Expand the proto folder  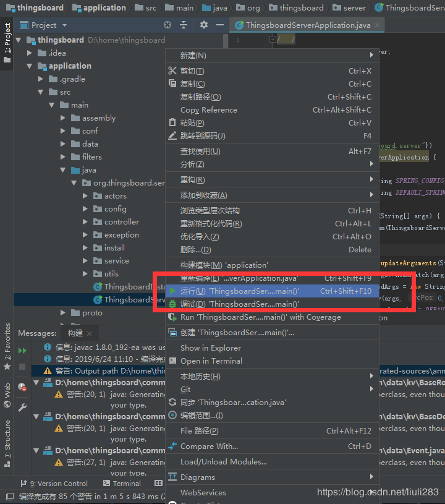pos(63,313)
